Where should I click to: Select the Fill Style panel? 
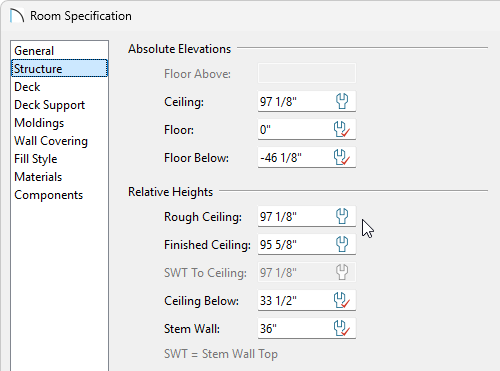click(x=59, y=159)
